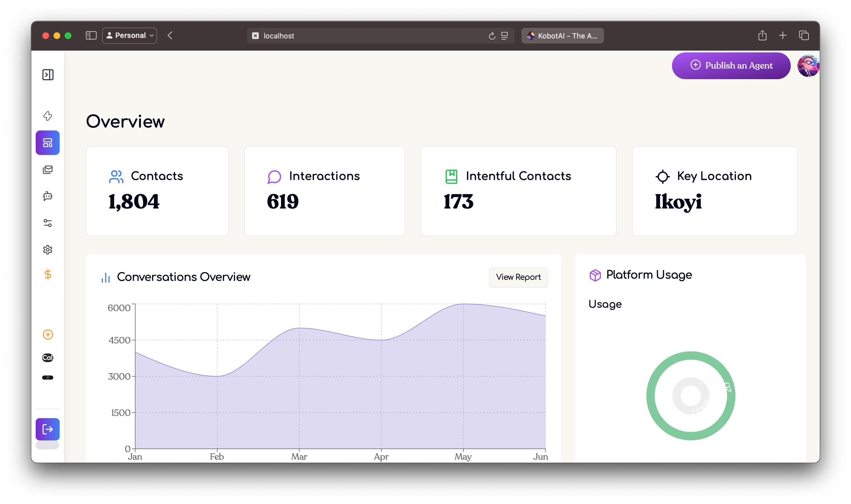Open the dollar billing sidebar icon

coord(48,274)
